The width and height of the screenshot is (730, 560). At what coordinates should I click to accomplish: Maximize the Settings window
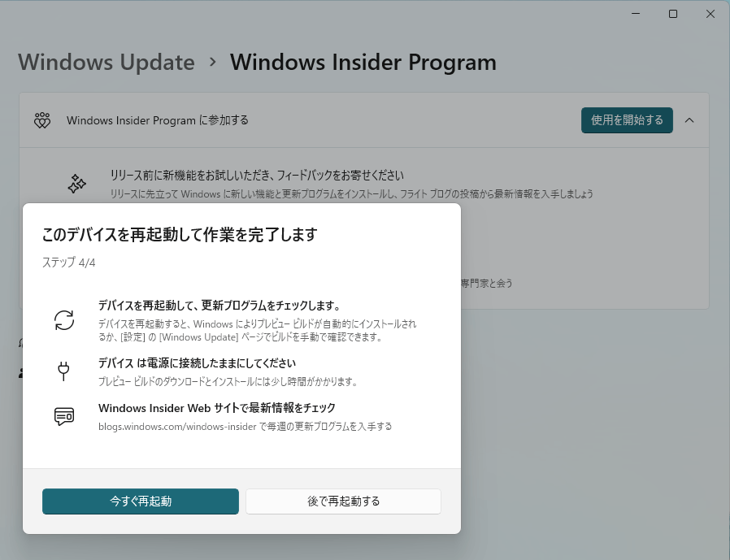673,14
